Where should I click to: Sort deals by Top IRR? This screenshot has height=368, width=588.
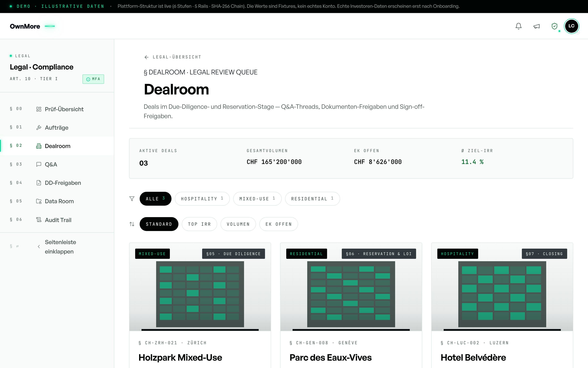point(199,224)
